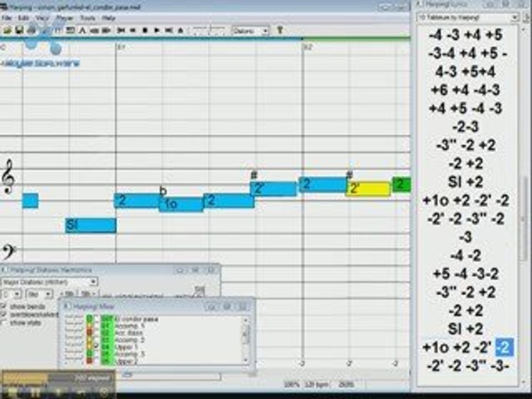This screenshot has height=399, width=532.
Task: Toggle the red status box of the Upper 2 track
Action: pos(90,360)
